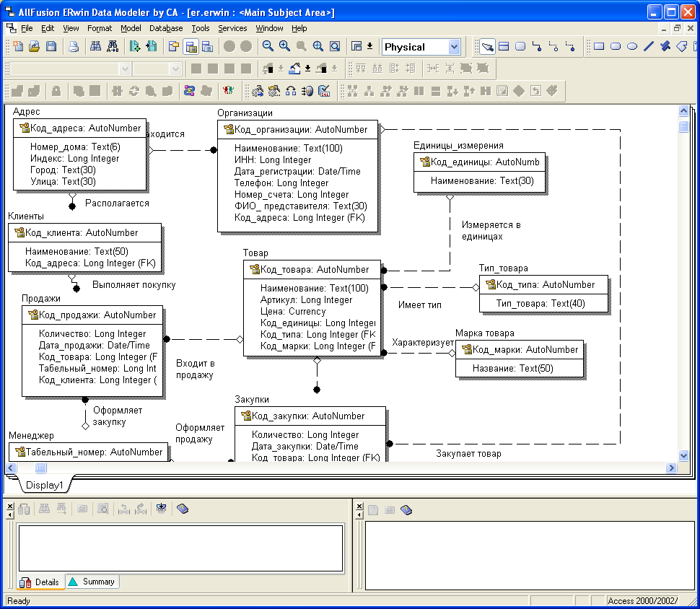Click the vertical scrollbar up arrow
Screen dimensions: 700x609
coord(683,110)
